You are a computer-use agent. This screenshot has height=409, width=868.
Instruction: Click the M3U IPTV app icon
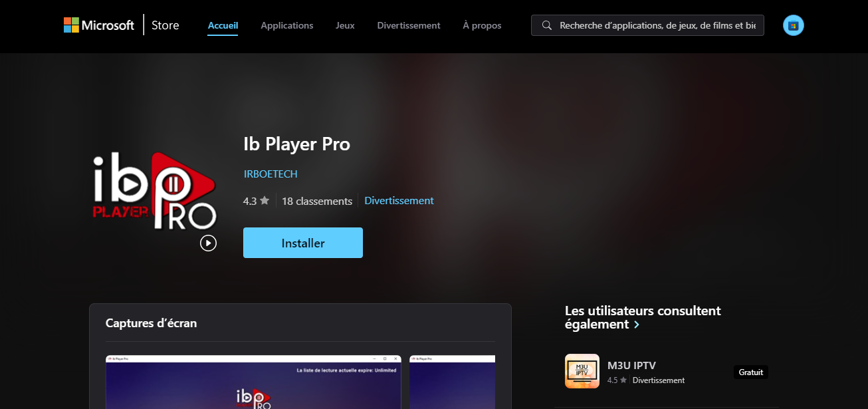pyautogui.click(x=582, y=370)
